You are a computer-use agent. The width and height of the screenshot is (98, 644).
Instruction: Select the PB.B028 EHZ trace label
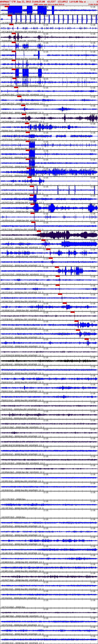tap(22, 374)
